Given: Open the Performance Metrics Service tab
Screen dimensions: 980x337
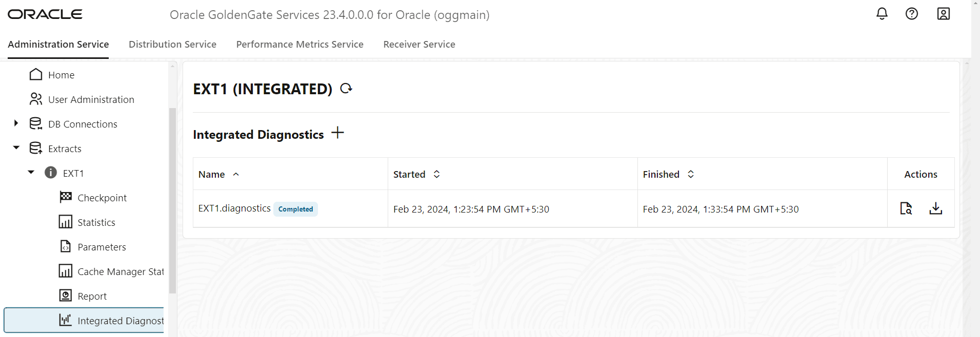Looking at the screenshot, I should pyautogui.click(x=299, y=44).
